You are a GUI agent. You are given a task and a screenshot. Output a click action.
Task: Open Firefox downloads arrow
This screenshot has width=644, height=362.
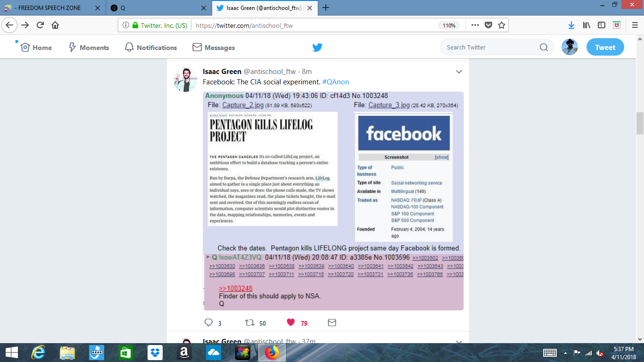(571, 25)
